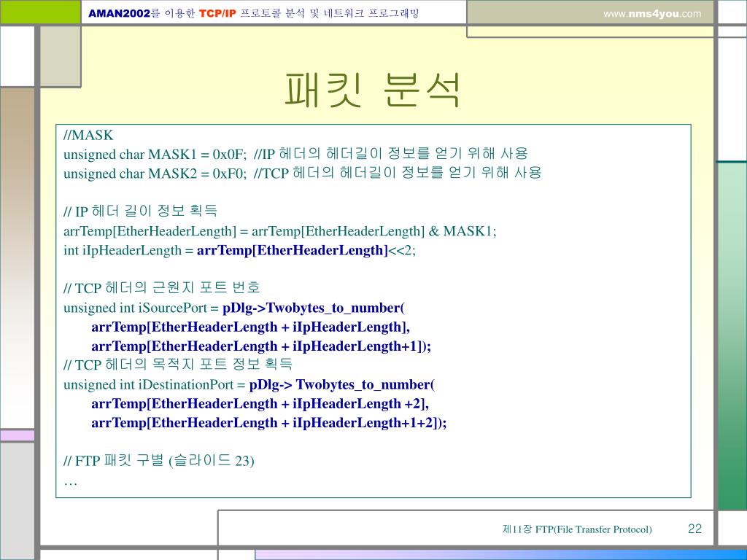Select the line 'unsigned char MASK2 = 0xF0;'

click(x=155, y=174)
